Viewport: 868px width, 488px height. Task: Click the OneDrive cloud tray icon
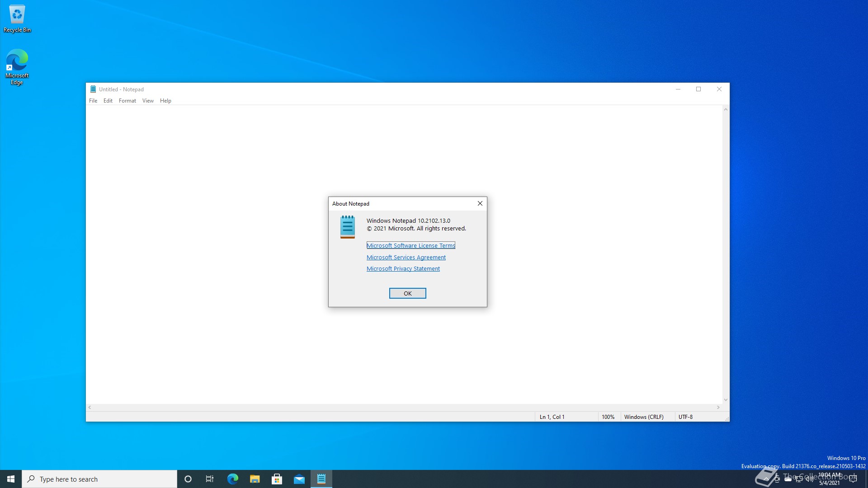pos(788,479)
